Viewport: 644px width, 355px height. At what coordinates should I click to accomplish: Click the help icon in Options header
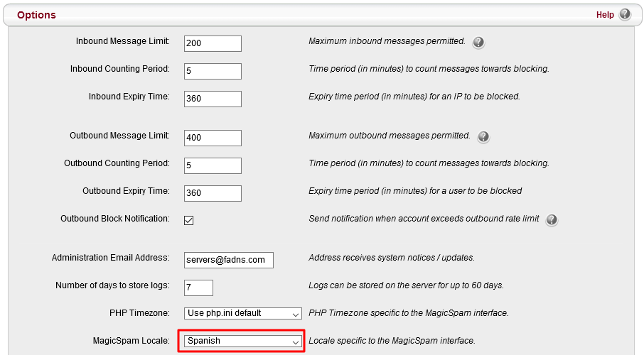click(625, 14)
